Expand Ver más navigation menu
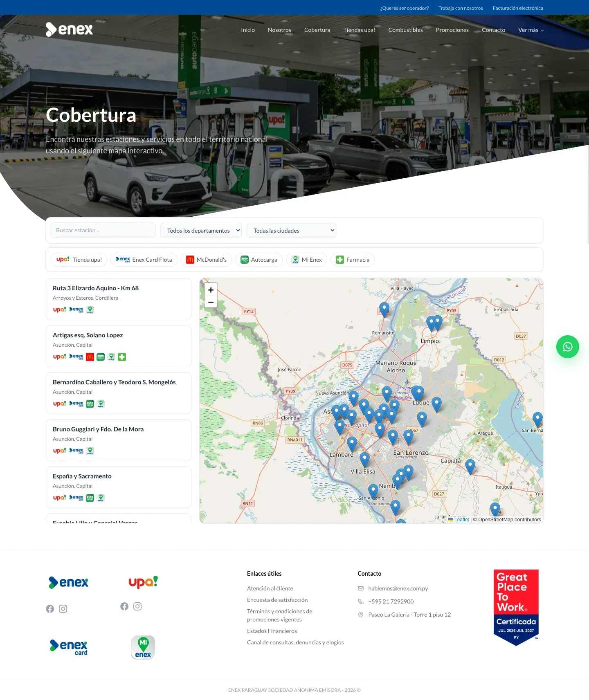 click(x=531, y=30)
